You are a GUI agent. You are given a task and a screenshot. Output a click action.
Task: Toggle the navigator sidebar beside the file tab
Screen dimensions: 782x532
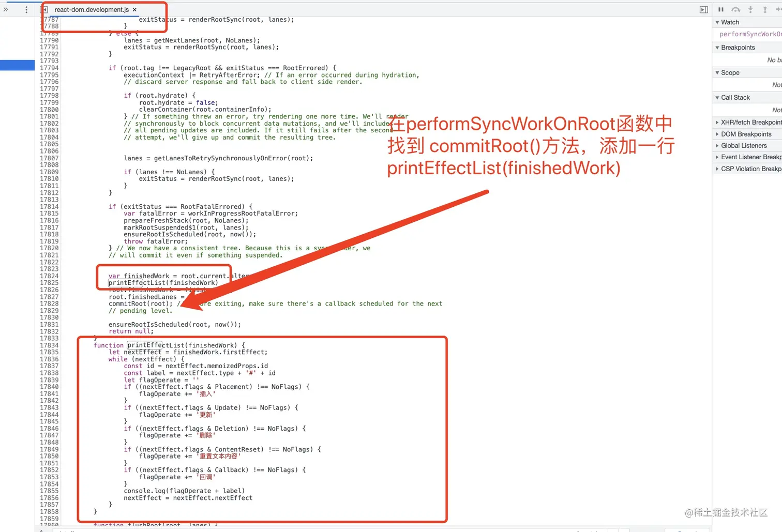pyautogui.click(x=44, y=9)
